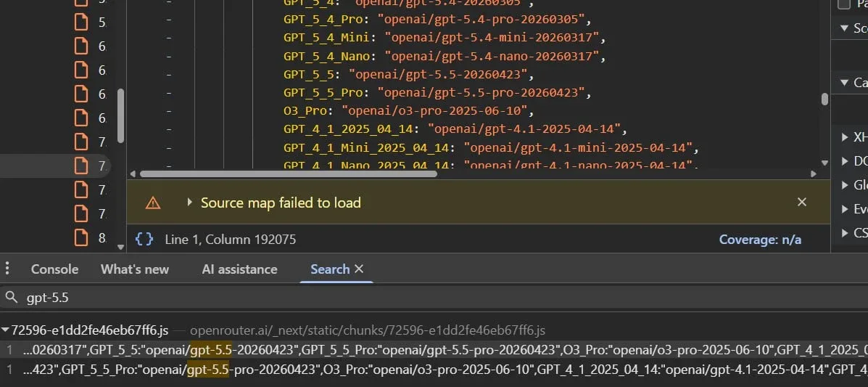Switch to the Console tab

[x=54, y=269]
